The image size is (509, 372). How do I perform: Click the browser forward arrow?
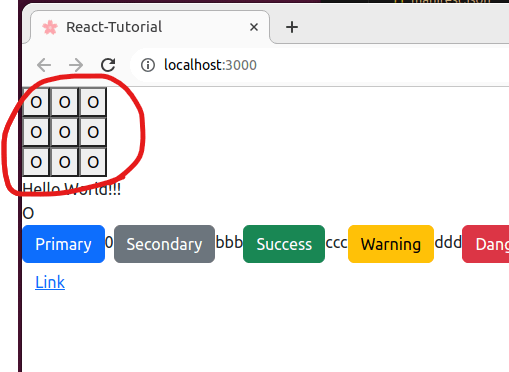[76, 65]
